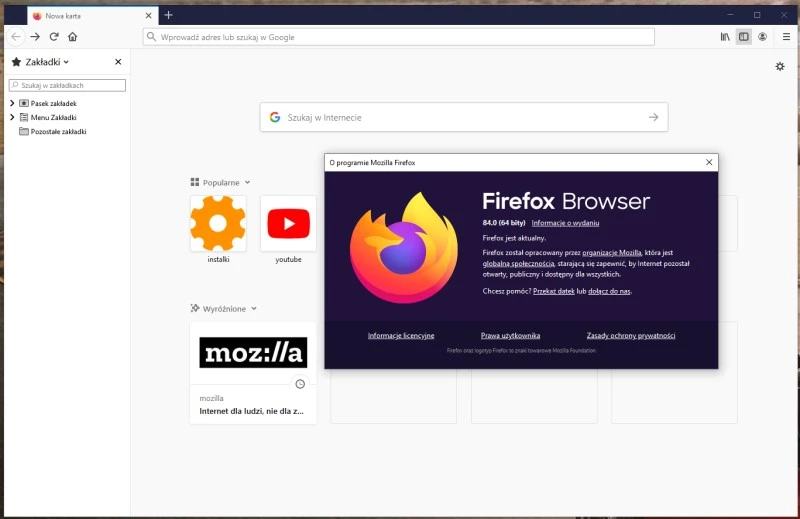Viewport: 800px width, 519px height.
Task: Close the Nowa karta tab
Action: coord(148,16)
